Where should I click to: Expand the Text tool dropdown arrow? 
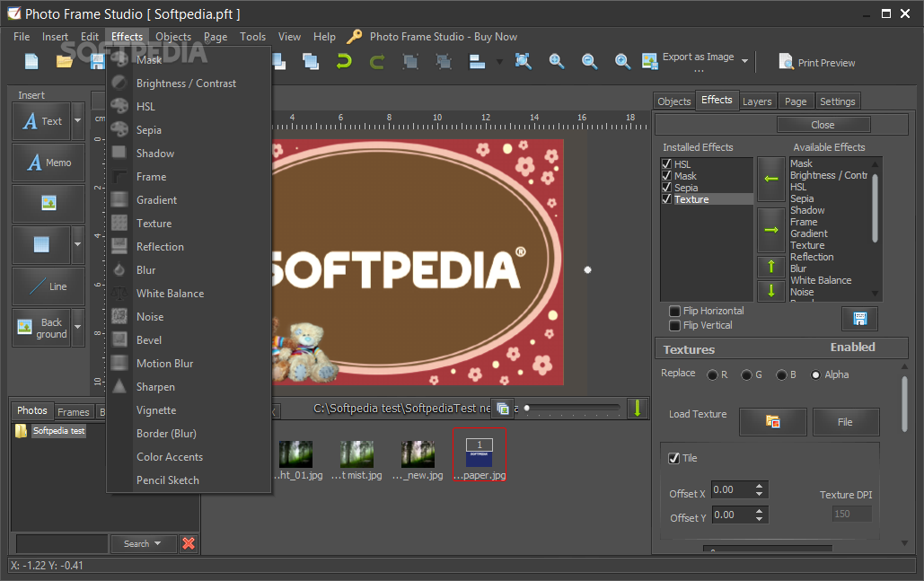pos(78,121)
